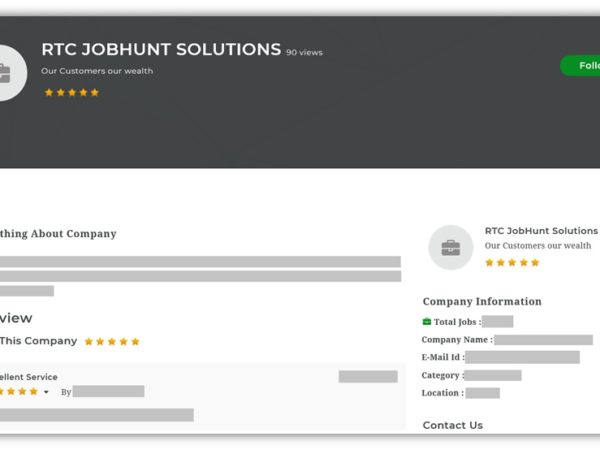Click the Category value in Company Information
This screenshot has width=600, height=450.
click(x=493, y=375)
